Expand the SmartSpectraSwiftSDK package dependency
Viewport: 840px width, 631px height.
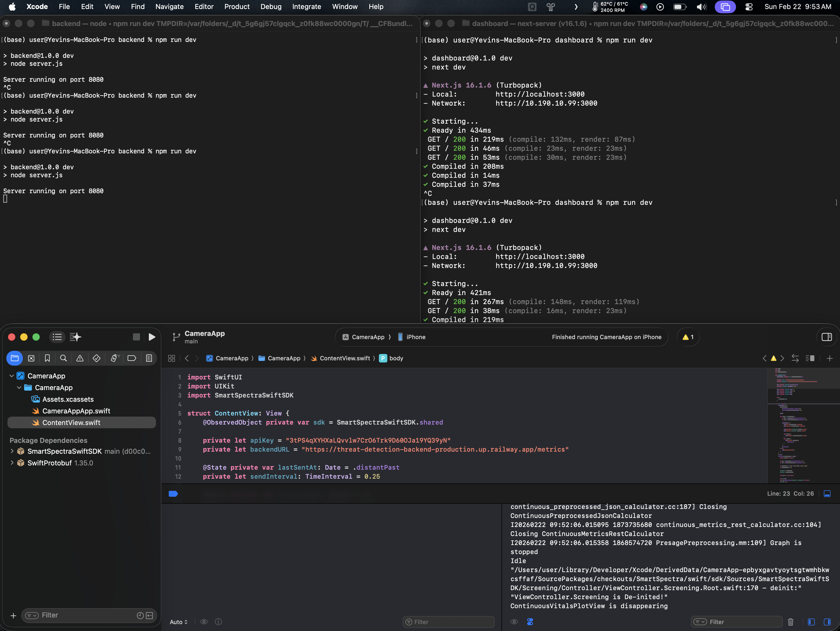12,451
